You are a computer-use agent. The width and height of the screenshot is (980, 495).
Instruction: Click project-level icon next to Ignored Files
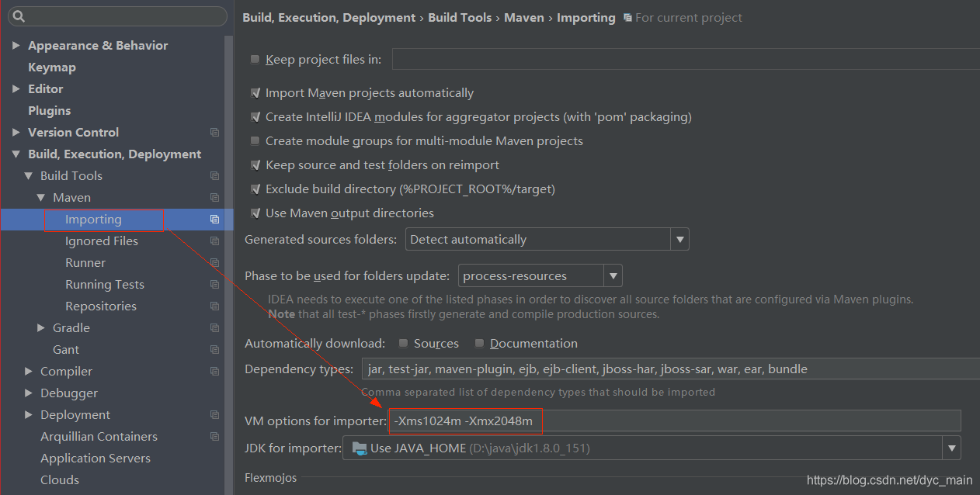pyautogui.click(x=214, y=241)
